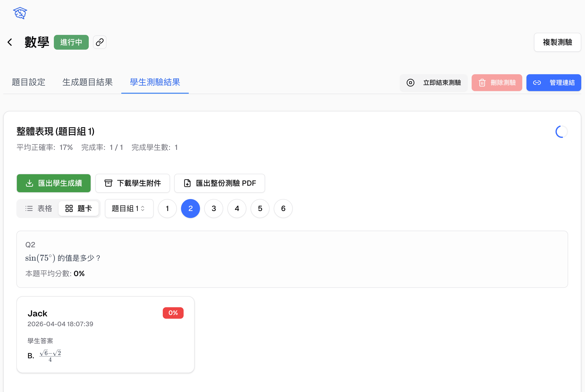Click the 平均正確率: 17% text
The width and height of the screenshot is (585, 392).
pos(45,148)
